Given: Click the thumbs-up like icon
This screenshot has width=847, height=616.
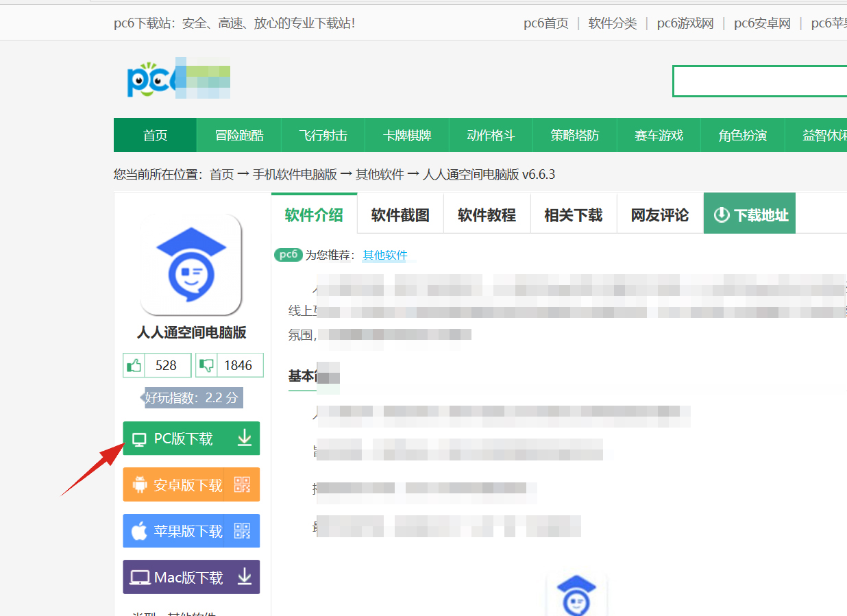Looking at the screenshot, I should [134, 365].
